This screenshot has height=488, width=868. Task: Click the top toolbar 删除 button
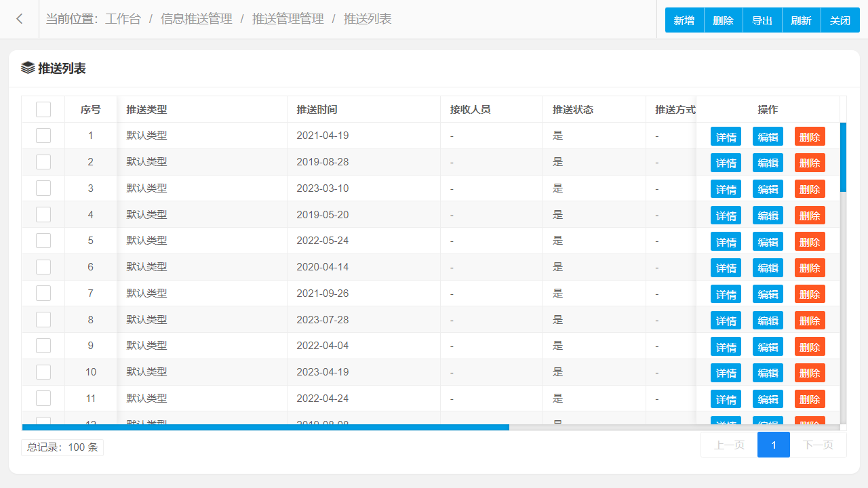(x=724, y=20)
